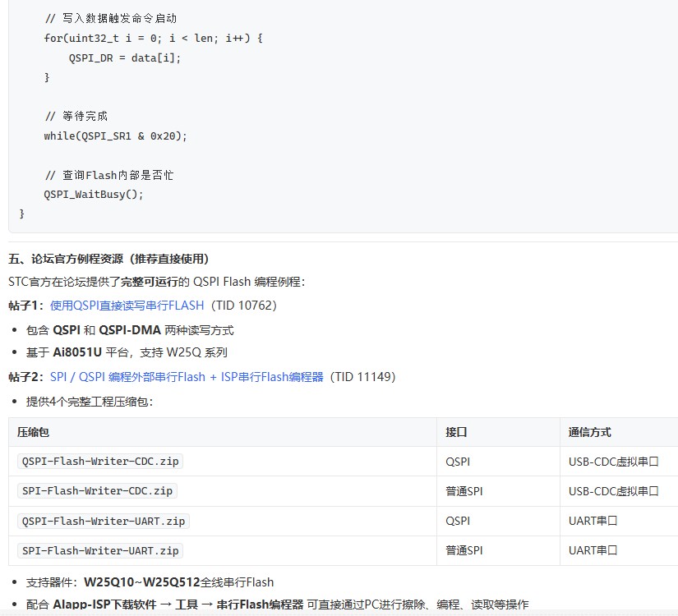Open link SPI / QSPI 编程外部串行Flash + ISP串行Flash编程器

click(187, 377)
